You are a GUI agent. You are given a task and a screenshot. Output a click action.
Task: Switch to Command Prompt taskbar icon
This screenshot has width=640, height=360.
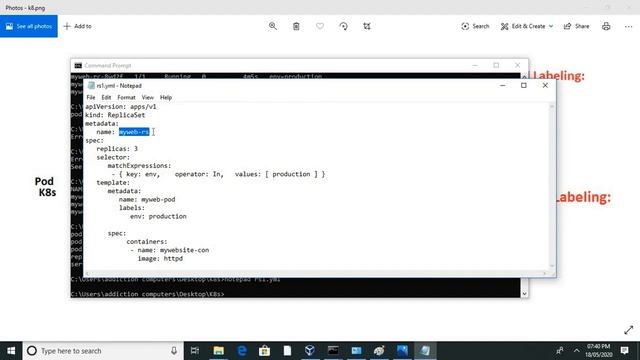click(x=333, y=351)
